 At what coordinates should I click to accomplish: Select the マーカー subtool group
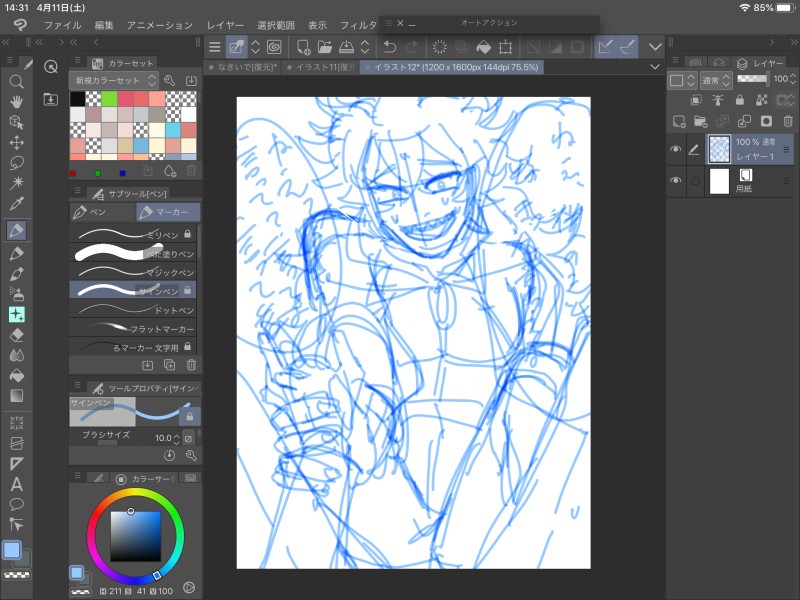(x=168, y=212)
